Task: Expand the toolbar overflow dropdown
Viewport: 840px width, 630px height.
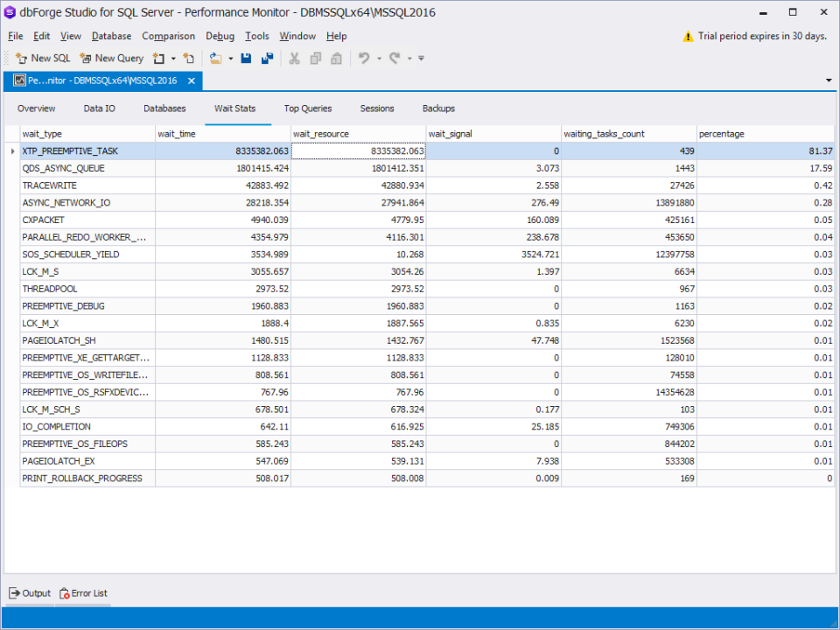Action: (x=420, y=59)
